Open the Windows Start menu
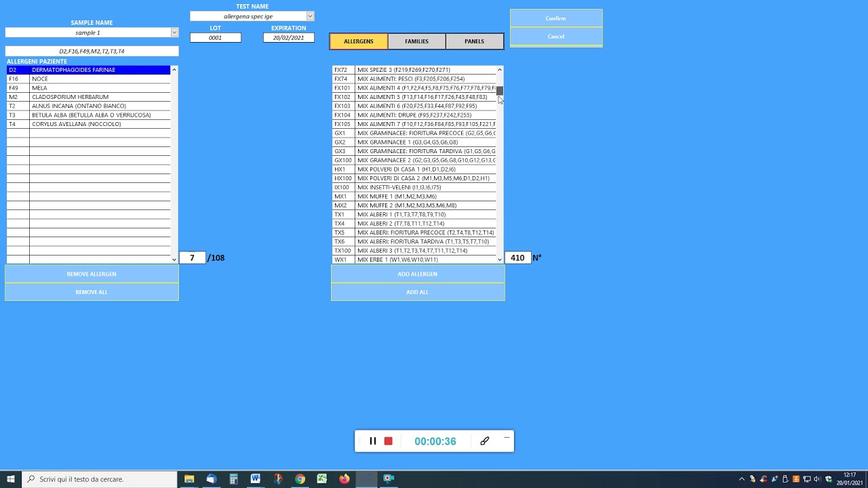 point(11,479)
